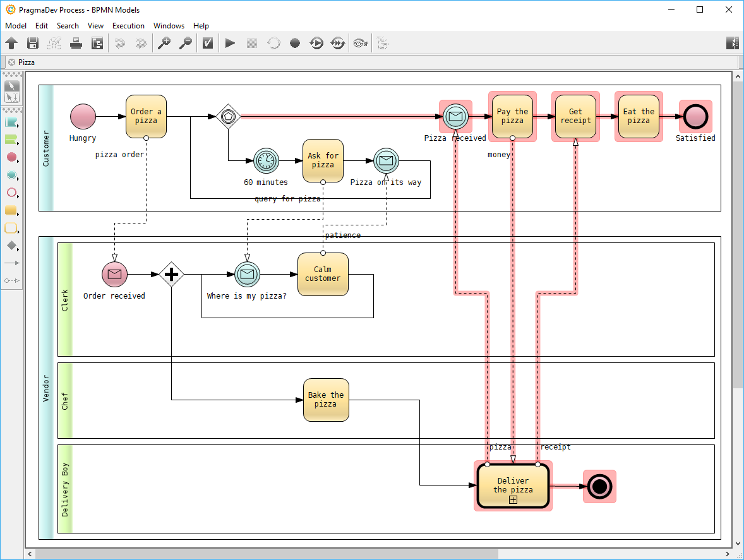Open the Execution menu
Image resolution: width=744 pixels, height=560 pixels.
pyautogui.click(x=128, y=26)
